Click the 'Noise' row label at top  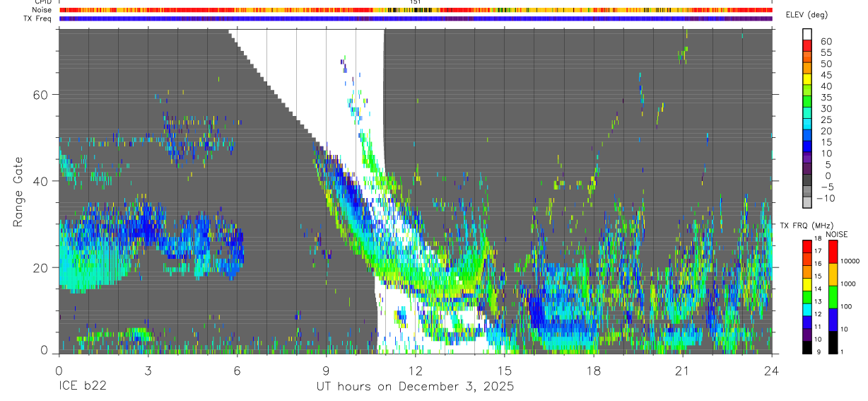point(43,10)
